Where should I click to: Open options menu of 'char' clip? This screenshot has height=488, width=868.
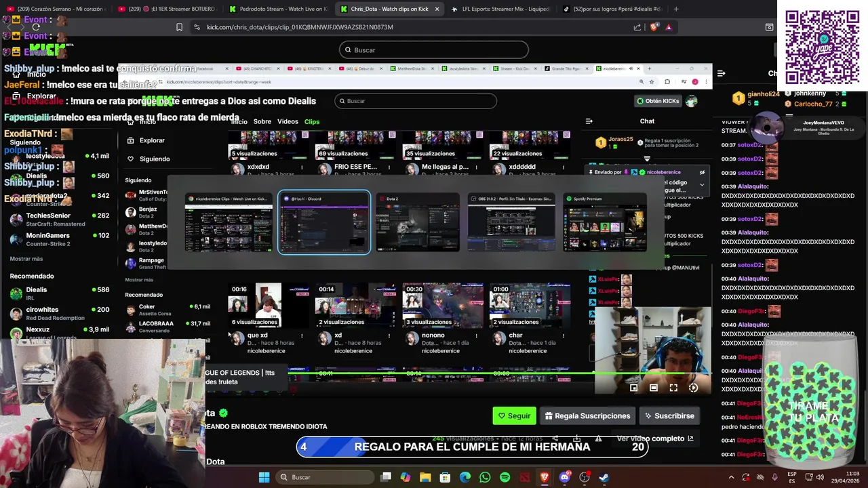click(563, 335)
